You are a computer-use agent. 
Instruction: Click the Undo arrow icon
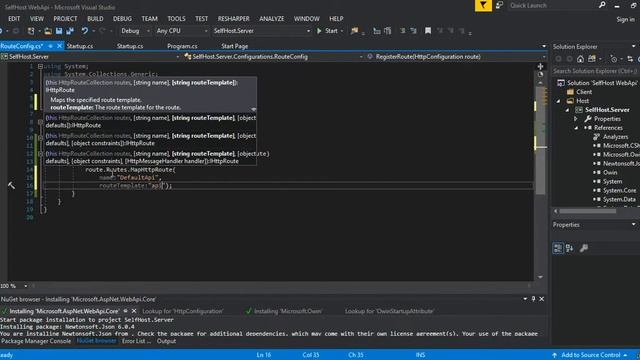84,31
